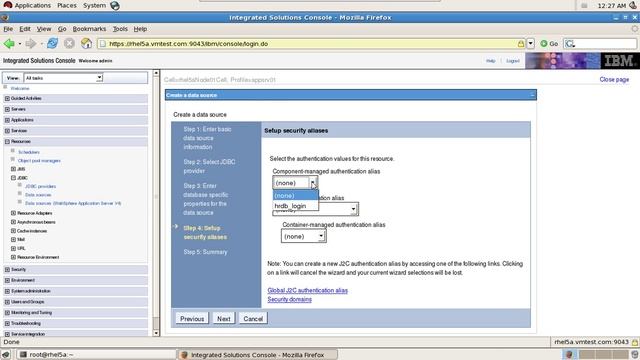Expand the Cache instances node

[13, 231]
